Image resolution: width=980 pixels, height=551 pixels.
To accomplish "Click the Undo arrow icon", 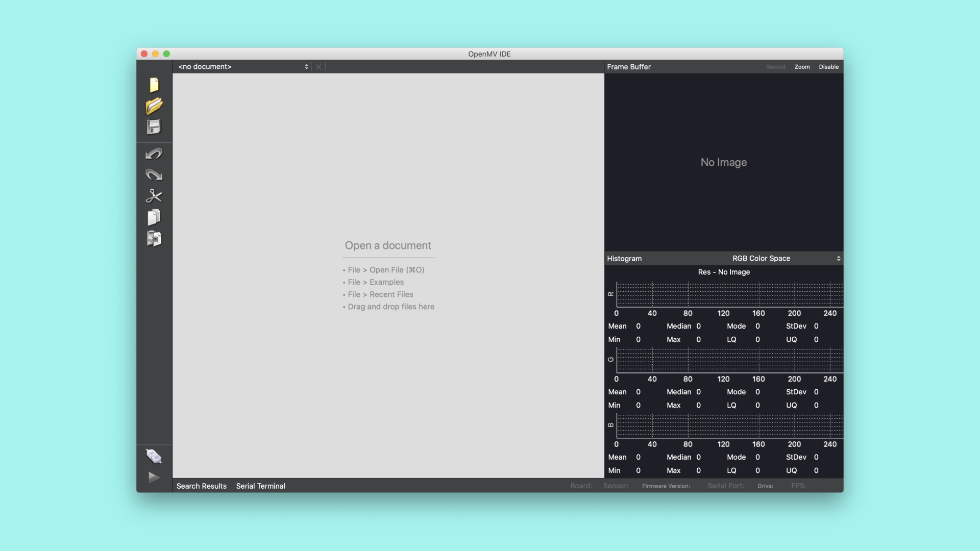I will tap(154, 154).
